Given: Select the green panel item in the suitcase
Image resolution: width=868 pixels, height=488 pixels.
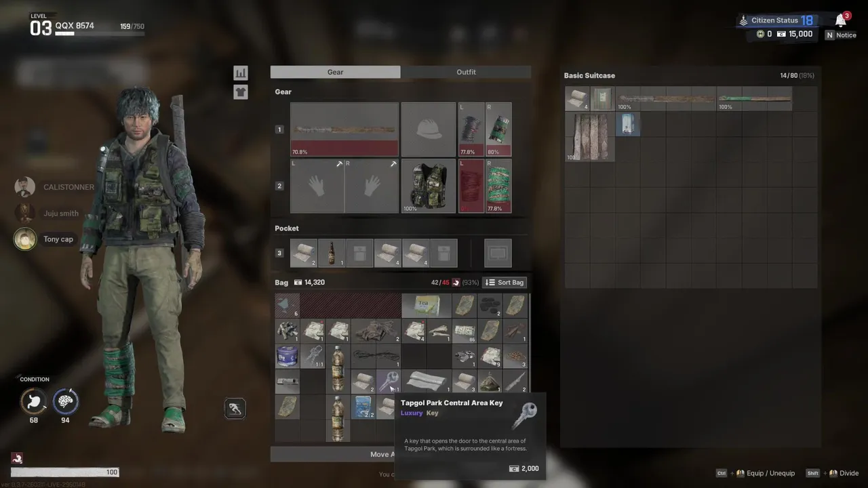Looking at the screenshot, I should click(x=602, y=99).
